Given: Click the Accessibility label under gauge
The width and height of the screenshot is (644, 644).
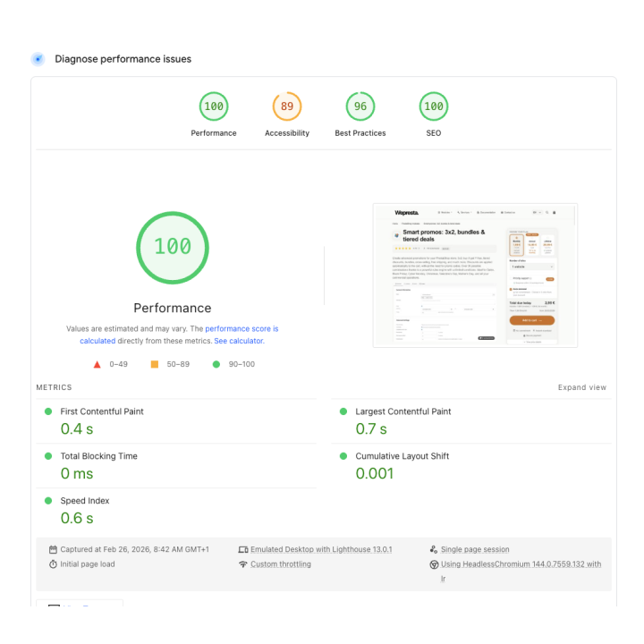Looking at the screenshot, I should (x=287, y=133).
